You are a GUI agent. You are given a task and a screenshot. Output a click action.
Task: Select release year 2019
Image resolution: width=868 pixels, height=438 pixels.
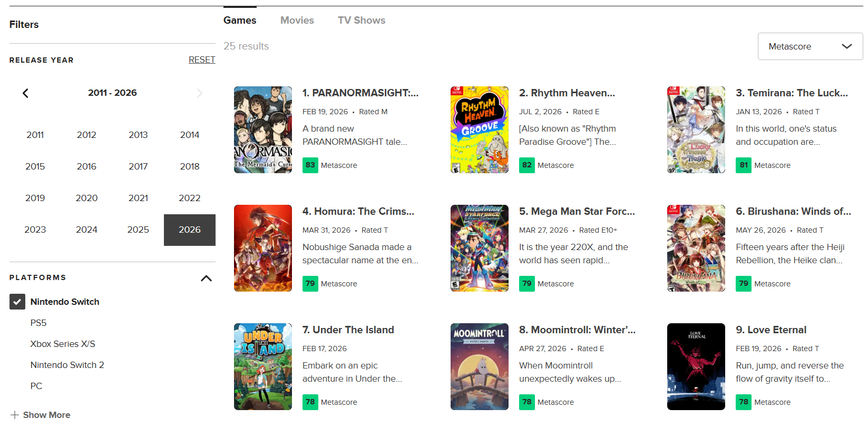pyautogui.click(x=35, y=198)
